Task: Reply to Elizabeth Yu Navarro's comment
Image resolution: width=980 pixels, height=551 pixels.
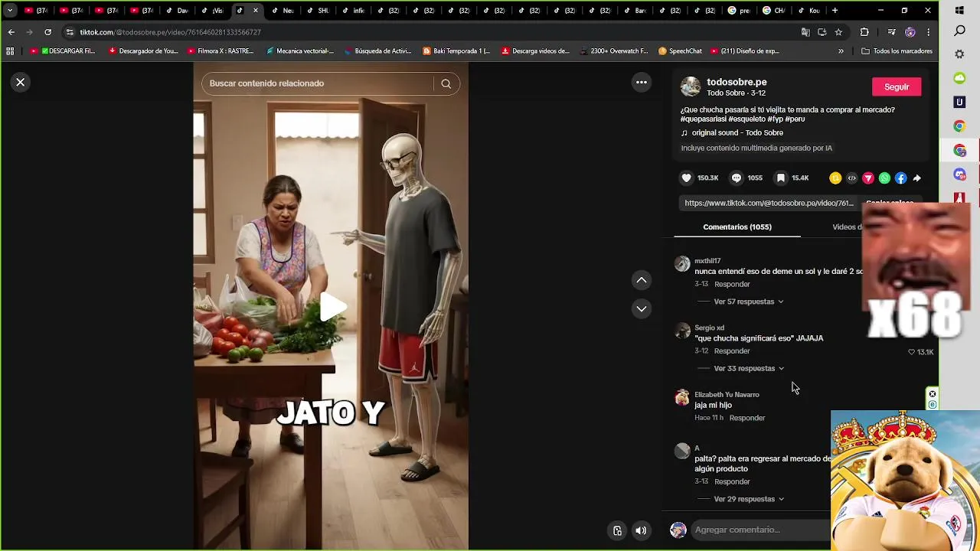Action: [747, 418]
